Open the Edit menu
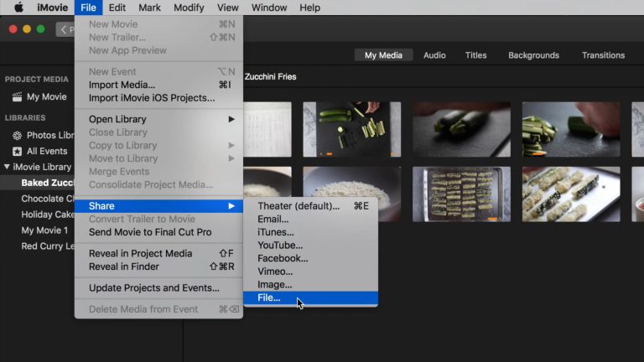Viewport: 644px width, 362px height. [117, 8]
